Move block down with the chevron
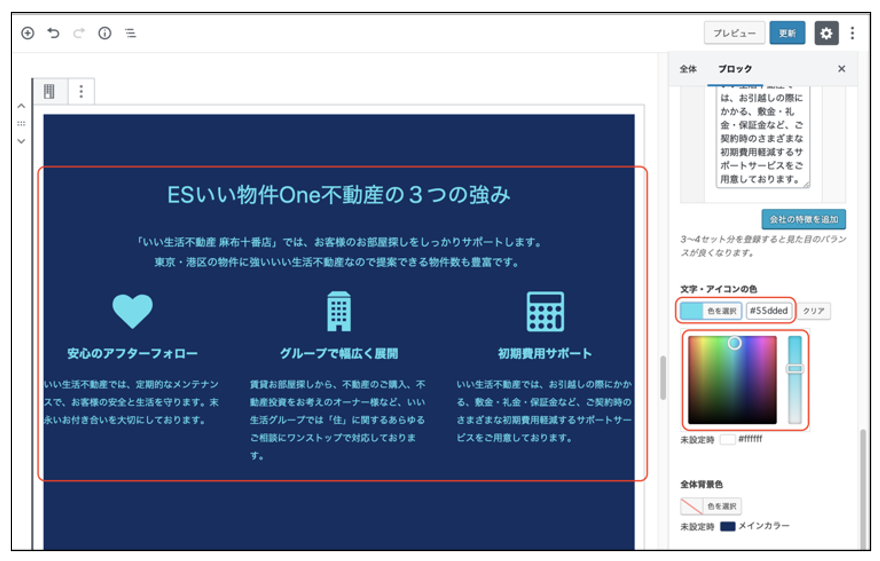 [x=21, y=141]
